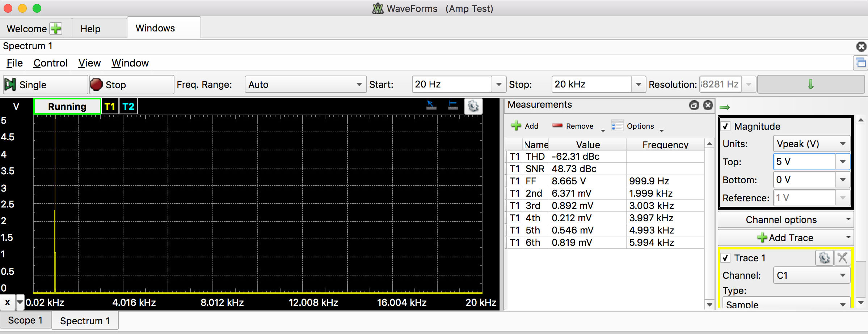
Task: Open the Control menu
Action: (51, 63)
